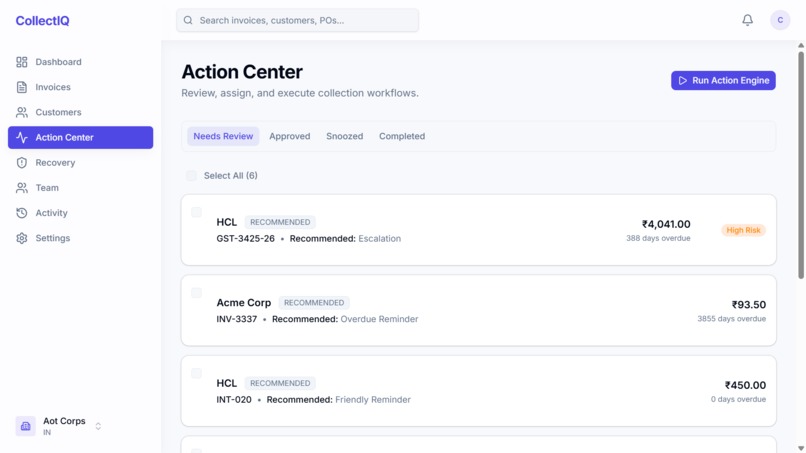Click the scrollbar down arrow
Screen dimensions: 806x453
point(801,448)
